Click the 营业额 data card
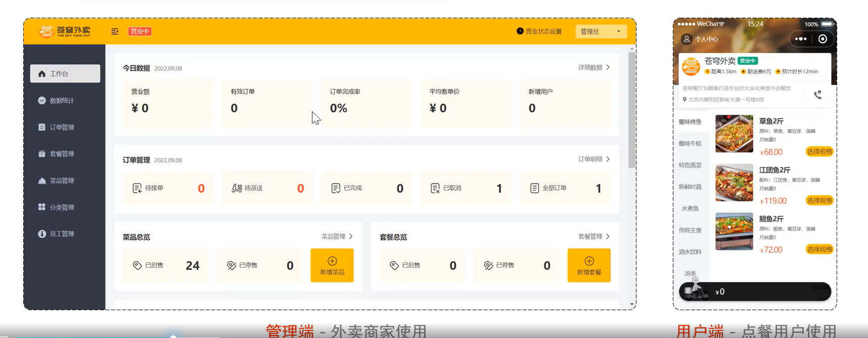The height and width of the screenshot is (338, 868). tap(168, 103)
